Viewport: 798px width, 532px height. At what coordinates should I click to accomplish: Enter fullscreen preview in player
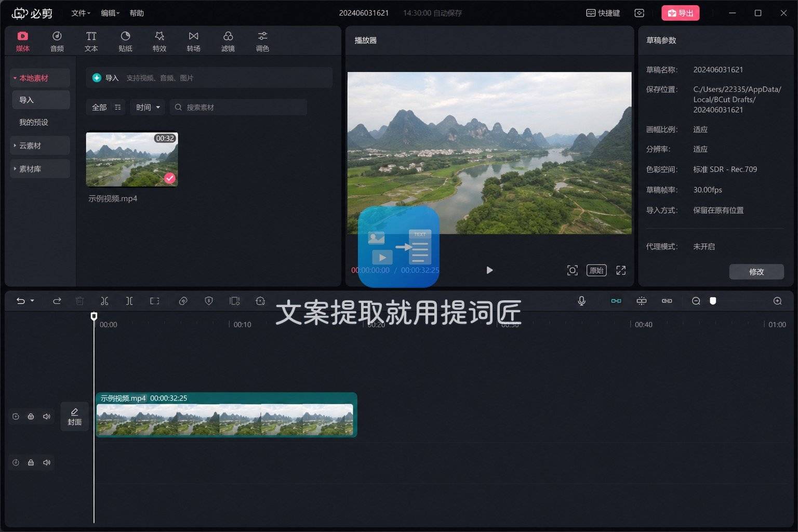click(x=621, y=270)
